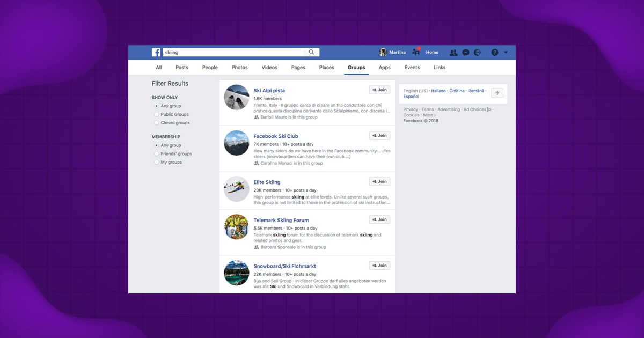Join the Facebook Ski Club group
The image size is (644, 338).
(379, 136)
